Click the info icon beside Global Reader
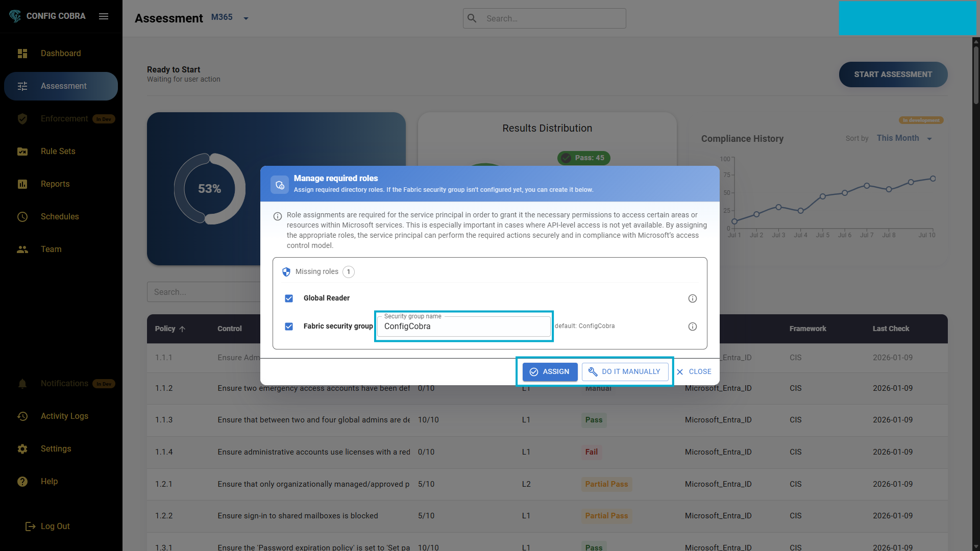The width and height of the screenshot is (980, 551). point(692,298)
